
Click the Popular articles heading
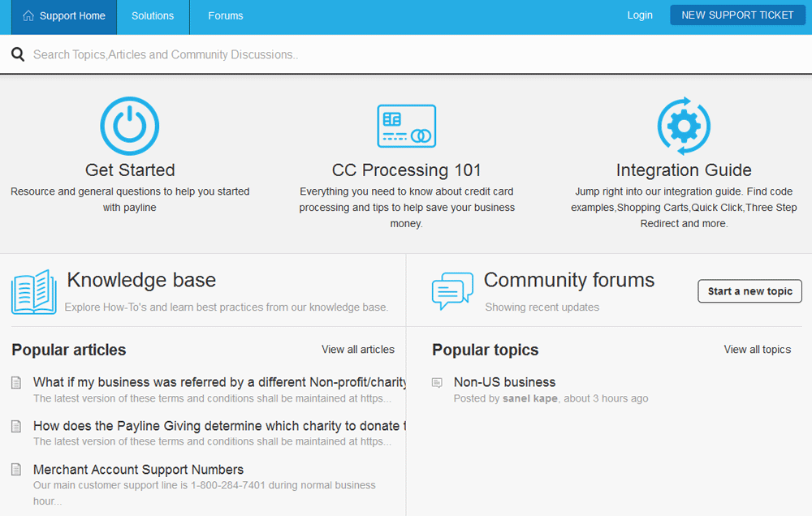pos(69,350)
